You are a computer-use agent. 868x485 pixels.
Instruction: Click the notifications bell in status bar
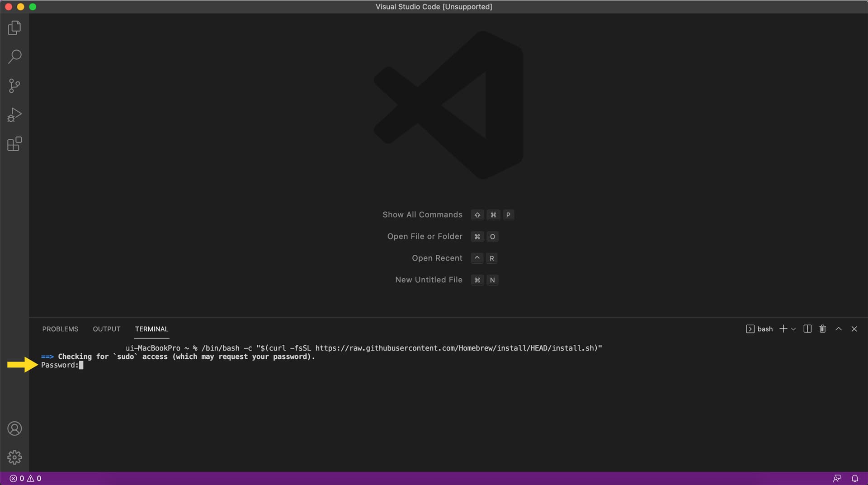tap(855, 478)
